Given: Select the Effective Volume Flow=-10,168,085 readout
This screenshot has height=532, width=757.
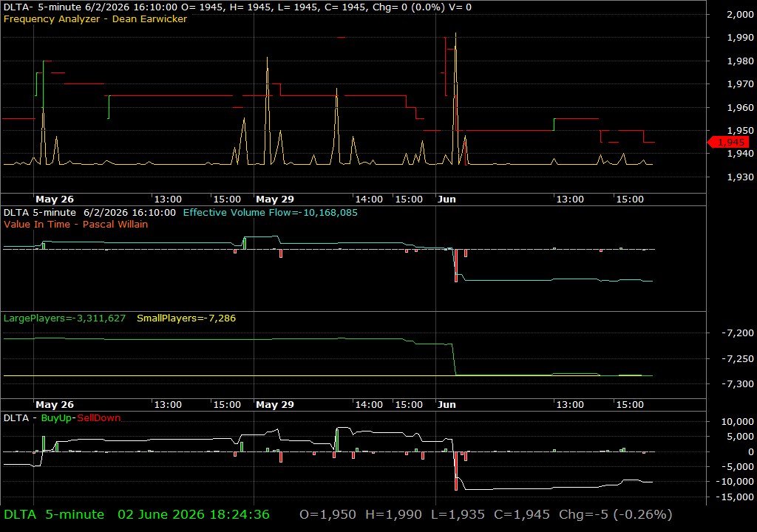Looking at the screenshot, I should [x=271, y=212].
